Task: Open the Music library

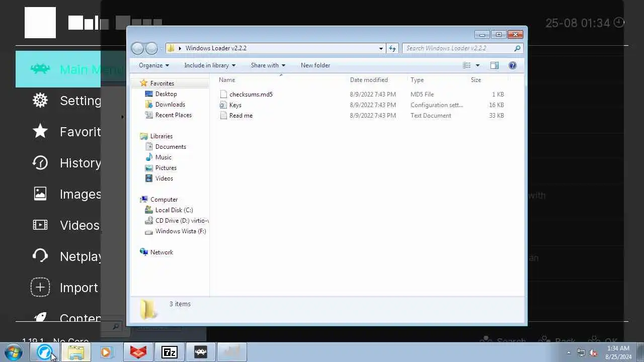Action: (x=164, y=157)
